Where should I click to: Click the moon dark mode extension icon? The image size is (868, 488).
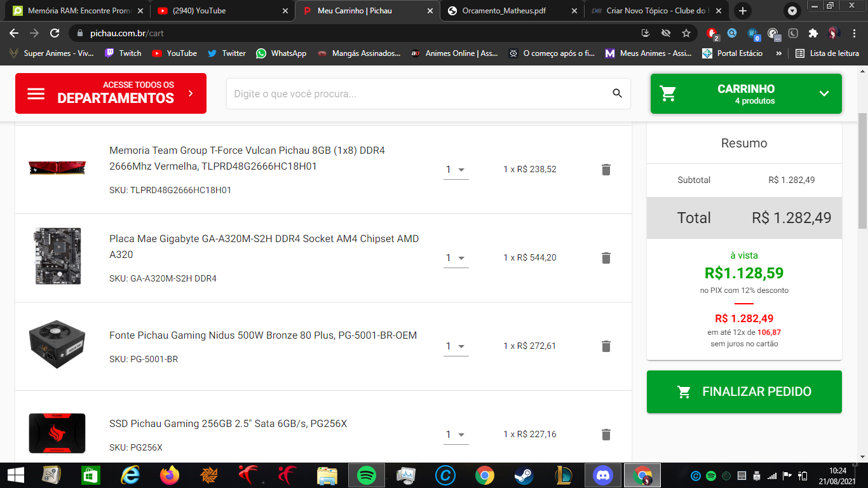pos(793,33)
